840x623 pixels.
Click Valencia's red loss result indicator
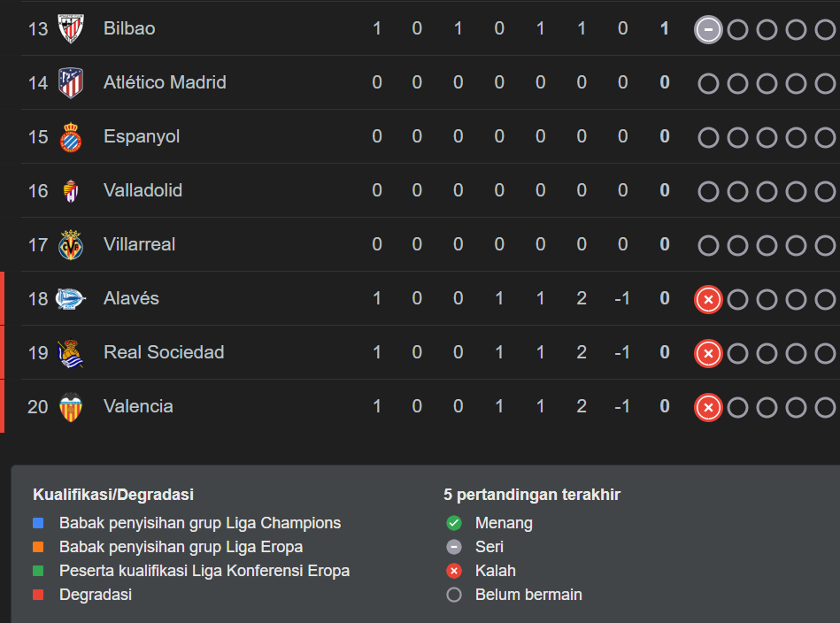pos(708,407)
